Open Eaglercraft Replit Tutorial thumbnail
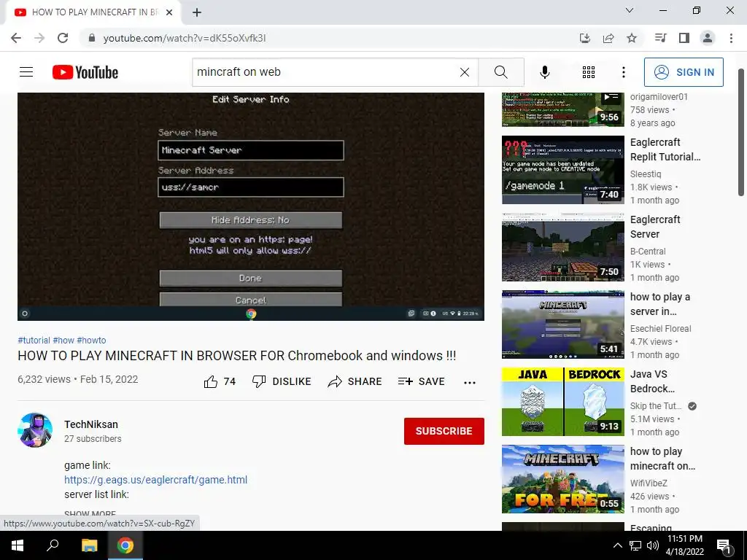This screenshot has width=747, height=560. pos(562,170)
